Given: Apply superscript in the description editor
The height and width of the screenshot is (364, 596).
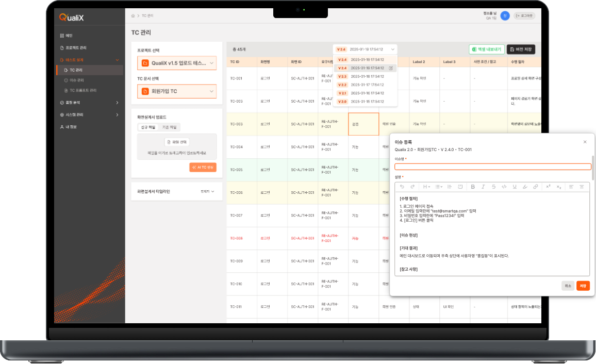Looking at the screenshot, I should click(548, 187).
